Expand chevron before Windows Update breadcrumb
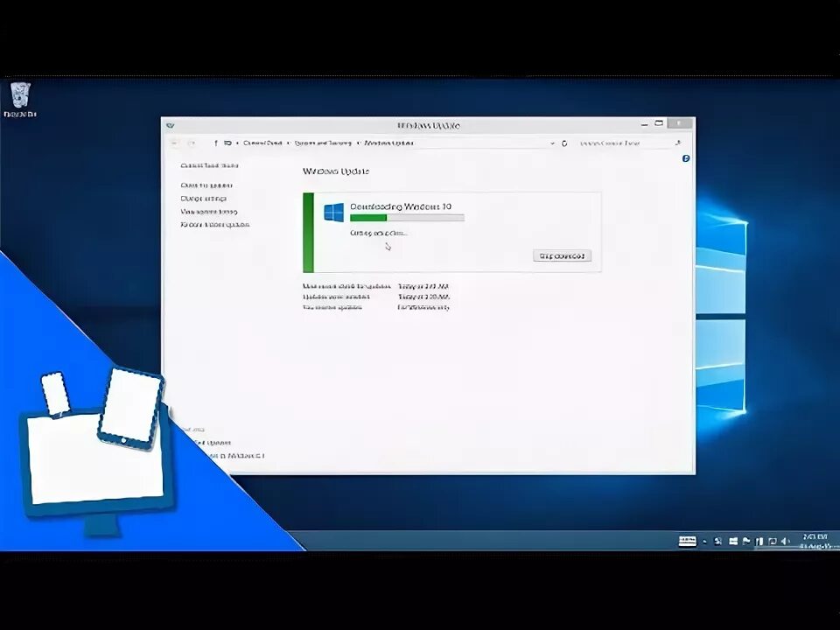Image resolution: width=840 pixels, height=630 pixels. [359, 143]
